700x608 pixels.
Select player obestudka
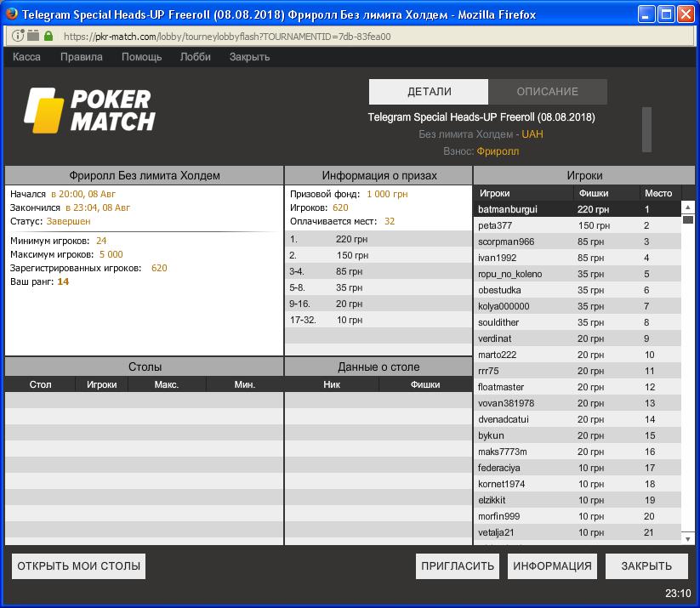(578, 290)
